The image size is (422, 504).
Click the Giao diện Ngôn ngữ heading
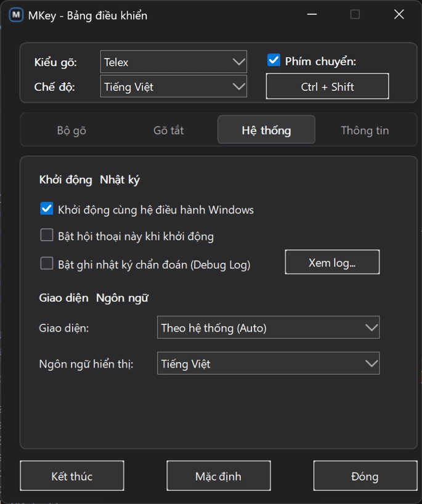tap(94, 298)
